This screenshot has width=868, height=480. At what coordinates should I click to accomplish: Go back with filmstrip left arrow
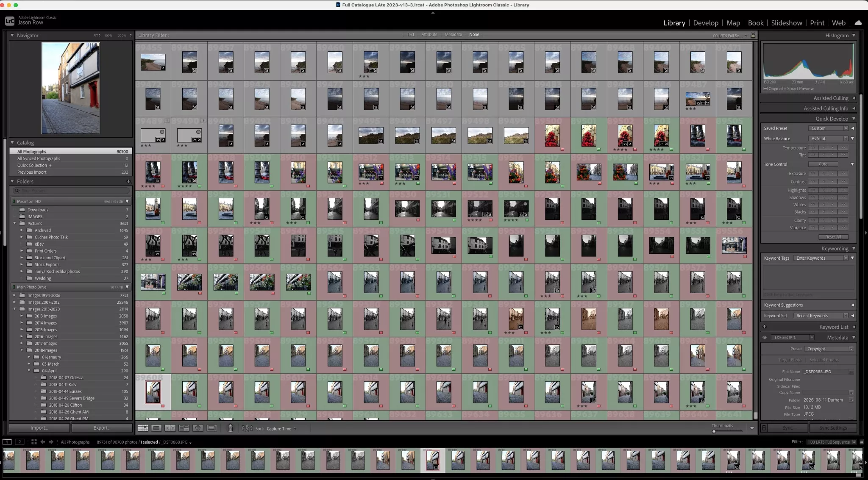tap(43, 442)
